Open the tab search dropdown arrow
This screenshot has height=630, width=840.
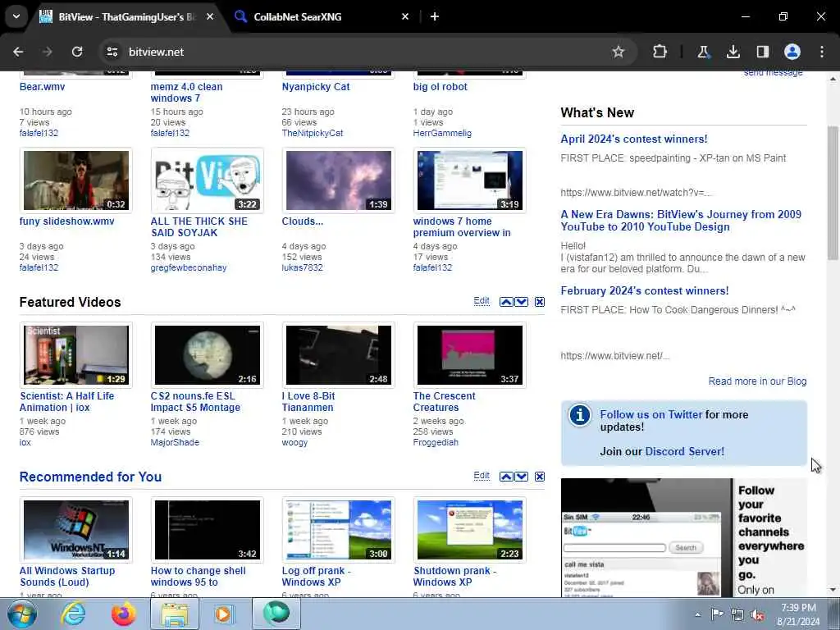point(16,16)
